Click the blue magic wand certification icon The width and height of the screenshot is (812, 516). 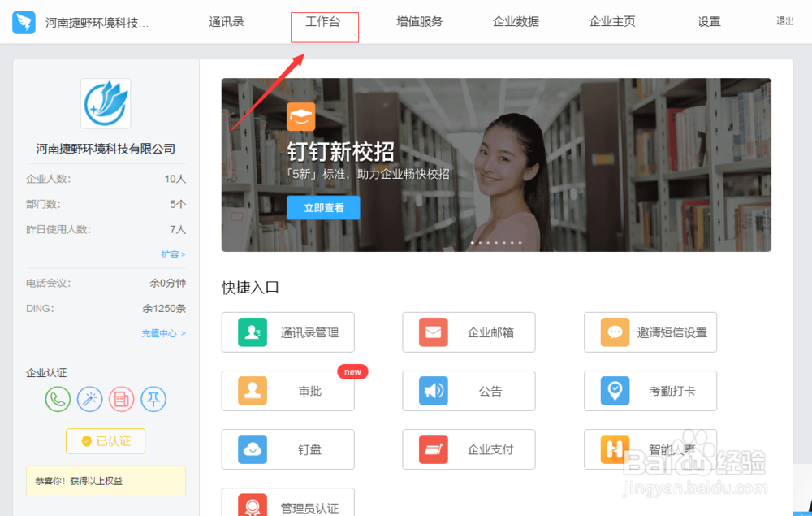tap(89, 400)
